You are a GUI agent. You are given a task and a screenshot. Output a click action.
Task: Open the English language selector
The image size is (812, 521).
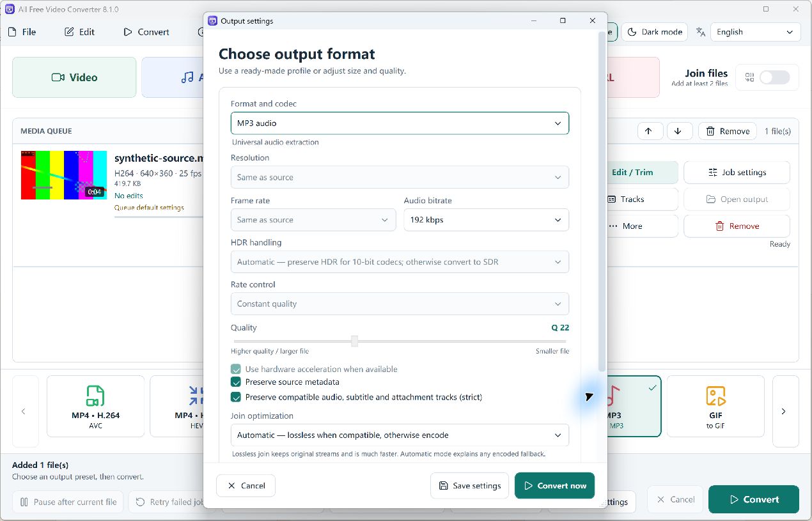[x=756, y=32]
